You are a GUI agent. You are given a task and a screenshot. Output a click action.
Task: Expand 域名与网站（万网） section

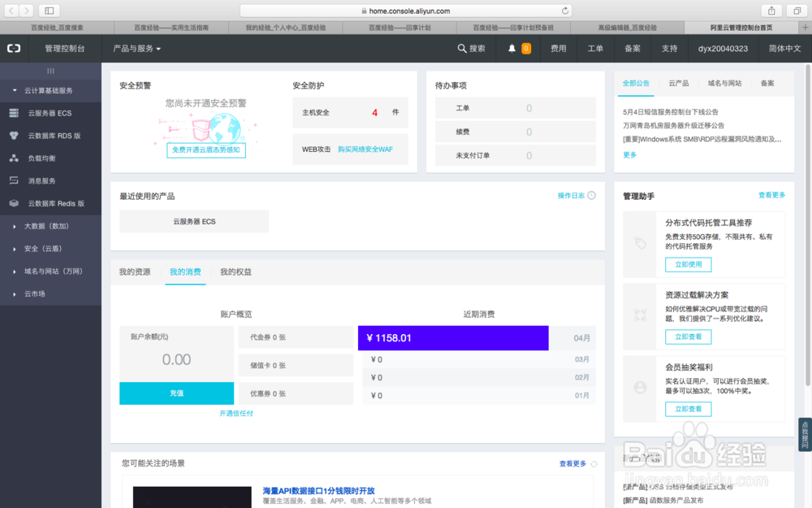pyautogui.click(x=50, y=271)
